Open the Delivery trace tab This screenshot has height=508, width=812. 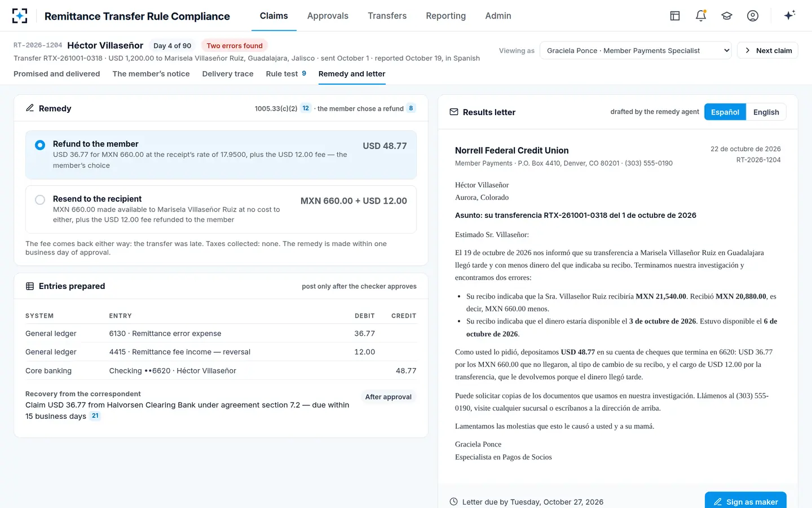coord(228,74)
